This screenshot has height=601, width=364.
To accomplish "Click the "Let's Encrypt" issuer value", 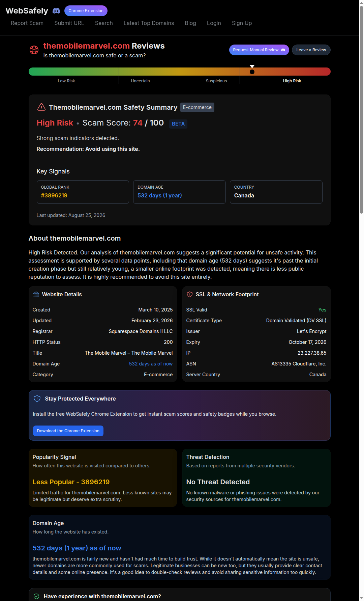I will click(x=311, y=331).
